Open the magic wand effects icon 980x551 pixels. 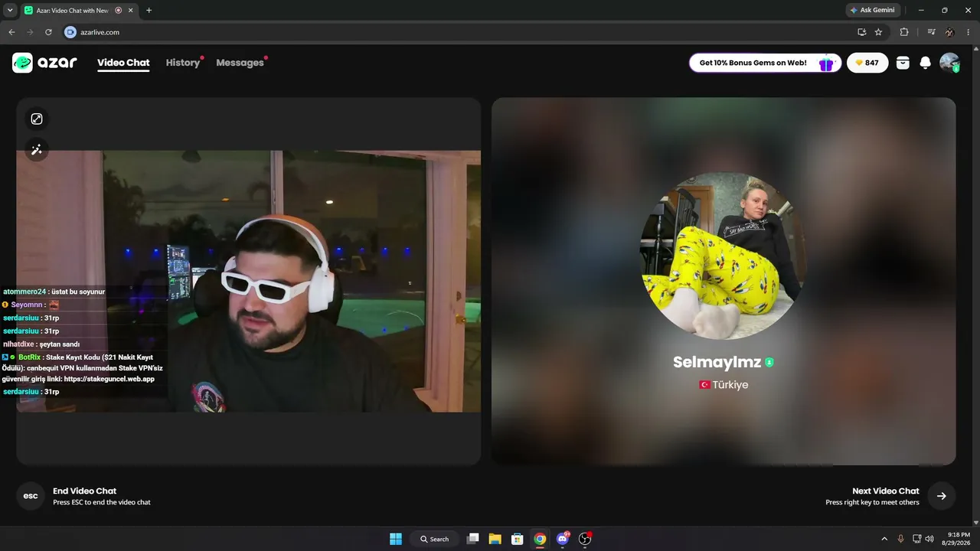tap(36, 149)
